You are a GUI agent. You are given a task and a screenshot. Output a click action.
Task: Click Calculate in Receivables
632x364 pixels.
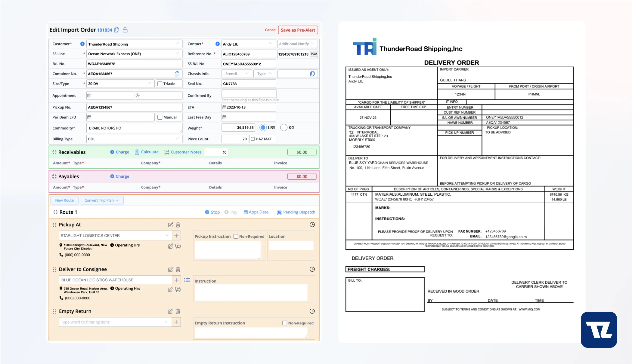point(147,152)
